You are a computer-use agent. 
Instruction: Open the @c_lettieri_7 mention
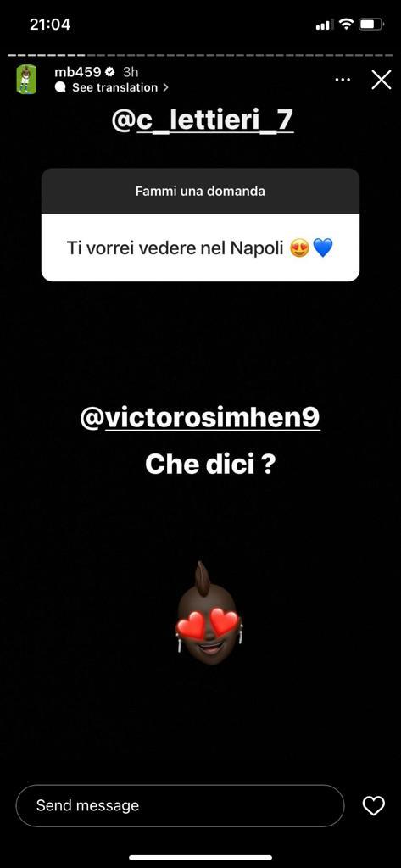(202, 121)
